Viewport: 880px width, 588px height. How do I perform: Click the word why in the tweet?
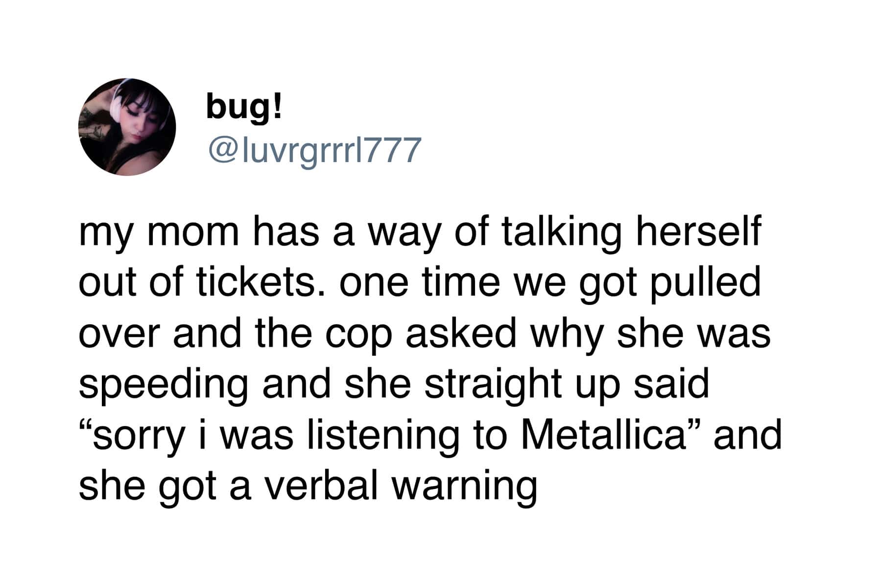567,334
